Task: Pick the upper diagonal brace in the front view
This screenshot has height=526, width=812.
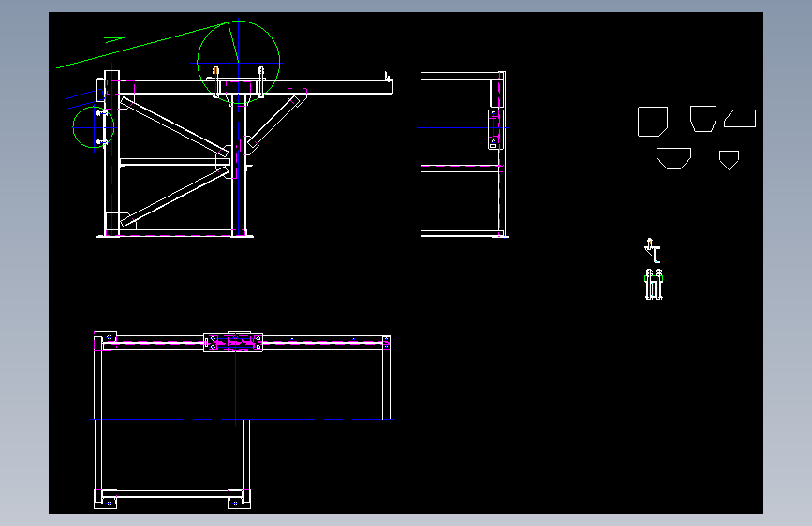Action: point(173,127)
